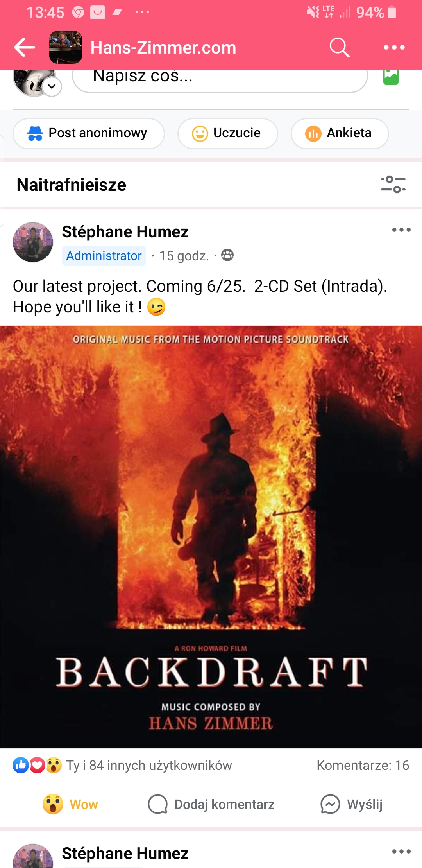Expand profile switcher chevron on avatar

tap(52, 86)
